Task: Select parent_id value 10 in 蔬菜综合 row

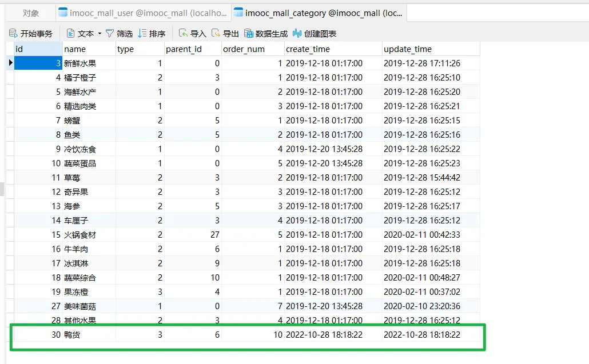Action: tap(193, 277)
